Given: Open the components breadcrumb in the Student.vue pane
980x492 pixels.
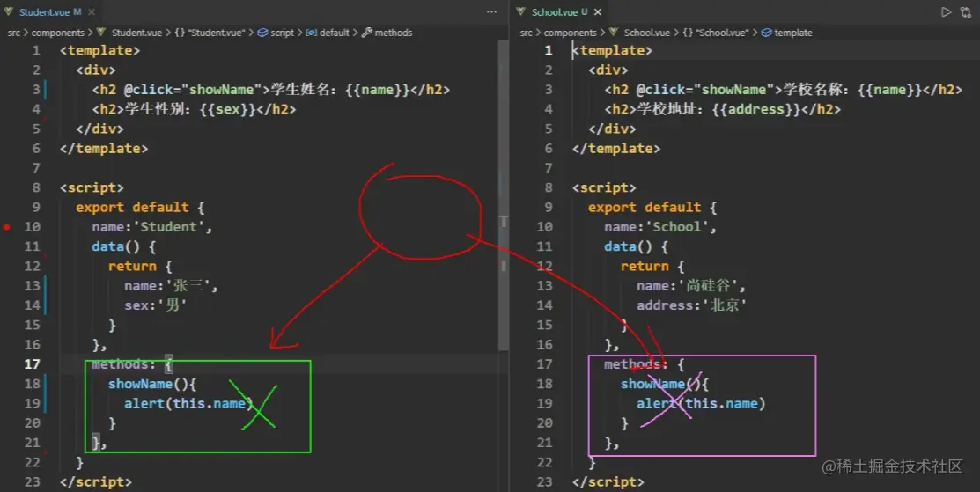Looking at the screenshot, I should 57,33.
